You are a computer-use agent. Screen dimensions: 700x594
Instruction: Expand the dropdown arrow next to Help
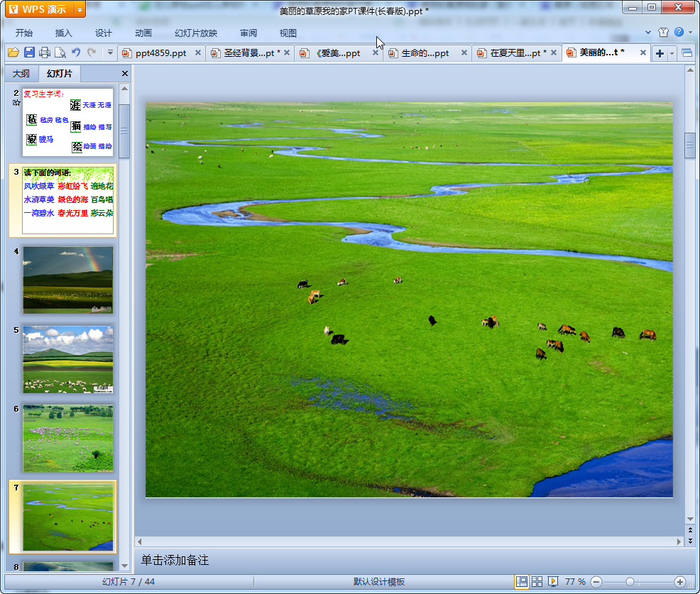pos(691,32)
